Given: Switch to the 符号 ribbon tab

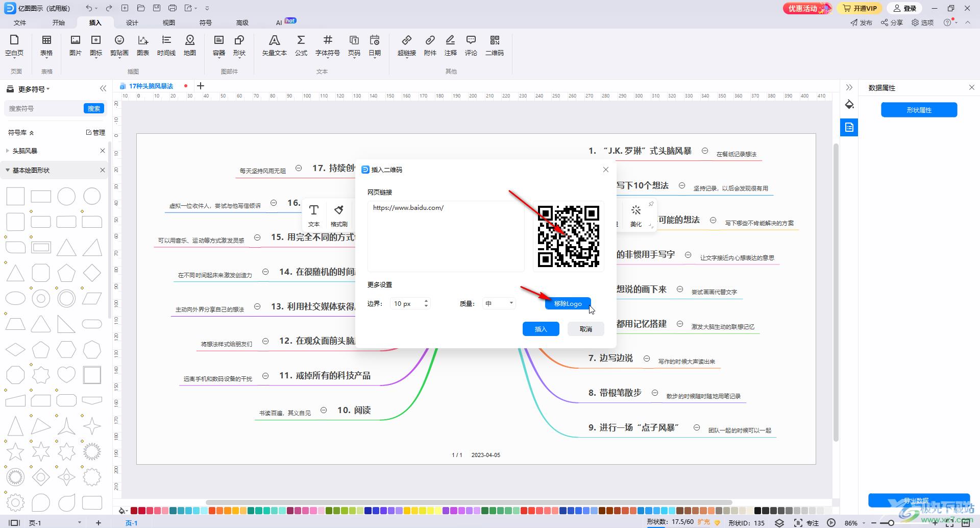Looking at the screenshot, I should click(206, 22).
